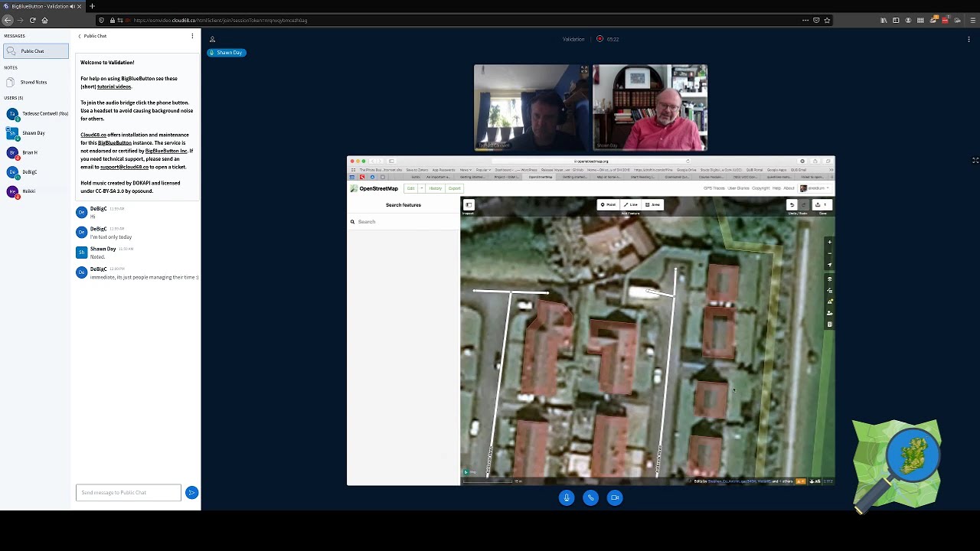Switch to BigBlueButton - Validation tab
This screenshot has height=551, width=980.
(x=41, y=6)
